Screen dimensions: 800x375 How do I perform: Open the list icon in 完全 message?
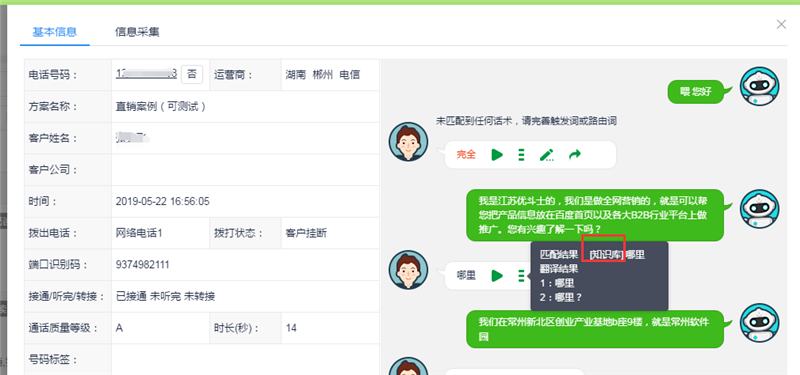(x=521, y=155)
